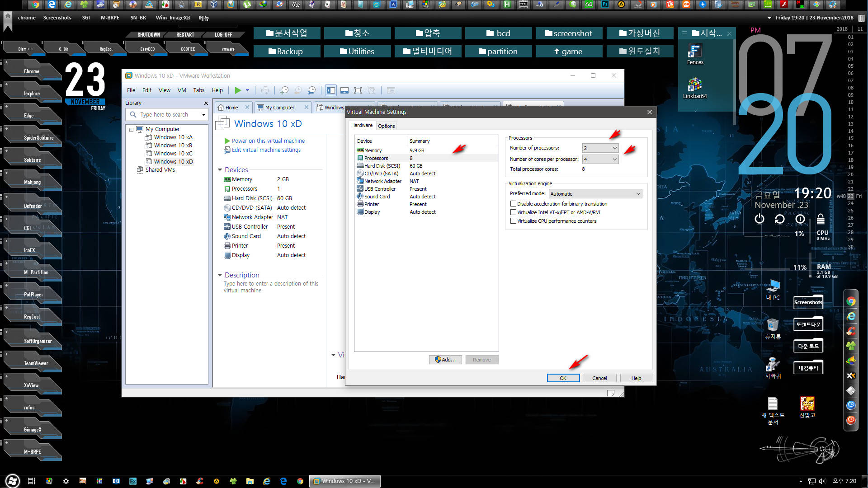Viewport: 868px width, 488px height.
Task: Open the snapshot manager wrench-clock icon
Action: 311,90
